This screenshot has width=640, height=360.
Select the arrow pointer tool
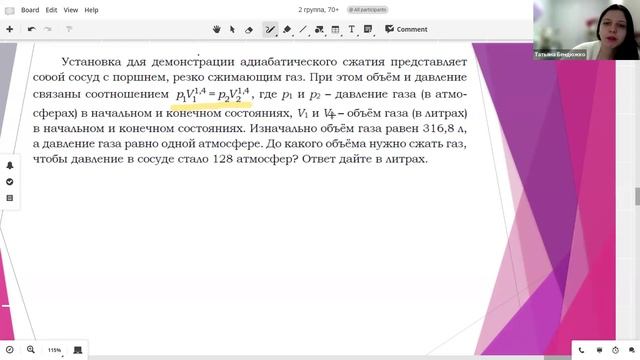[232, 29]
